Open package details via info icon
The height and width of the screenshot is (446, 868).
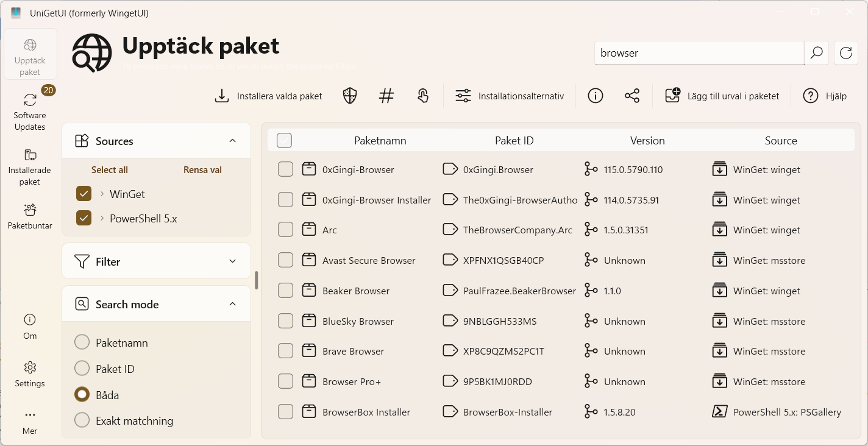coord(595,96)
